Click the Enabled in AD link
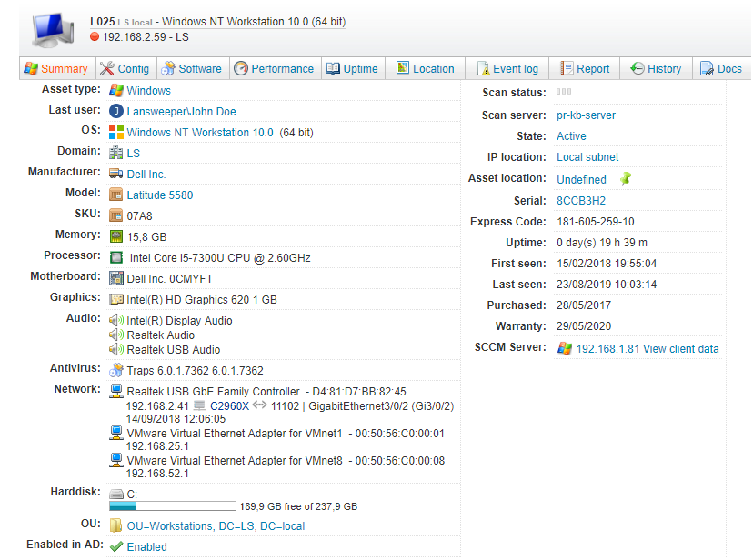The image size is (753, 560). point(147,547)
